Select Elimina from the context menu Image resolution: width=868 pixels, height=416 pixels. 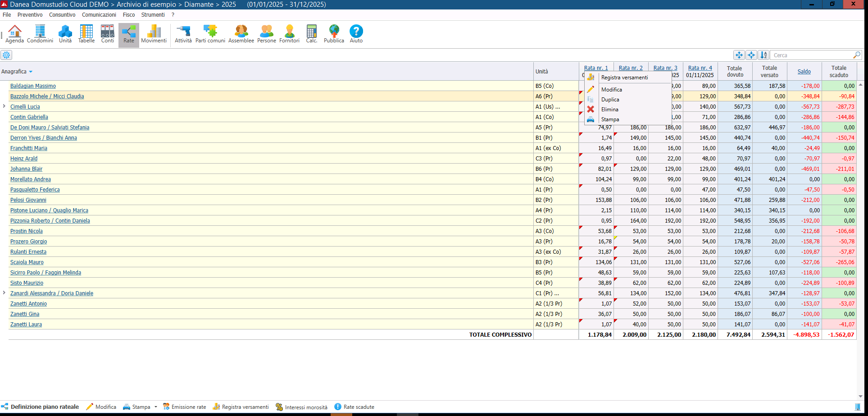pyautogui.click(x=609, y=110)
